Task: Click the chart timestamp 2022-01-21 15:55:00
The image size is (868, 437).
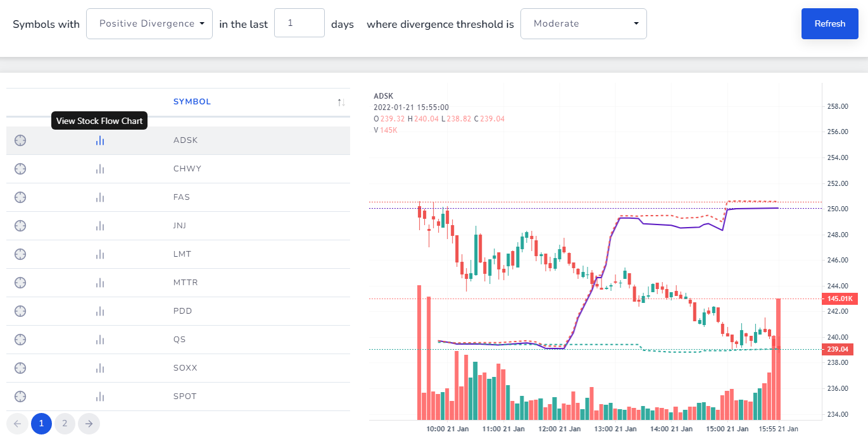Action: point(412,108)
